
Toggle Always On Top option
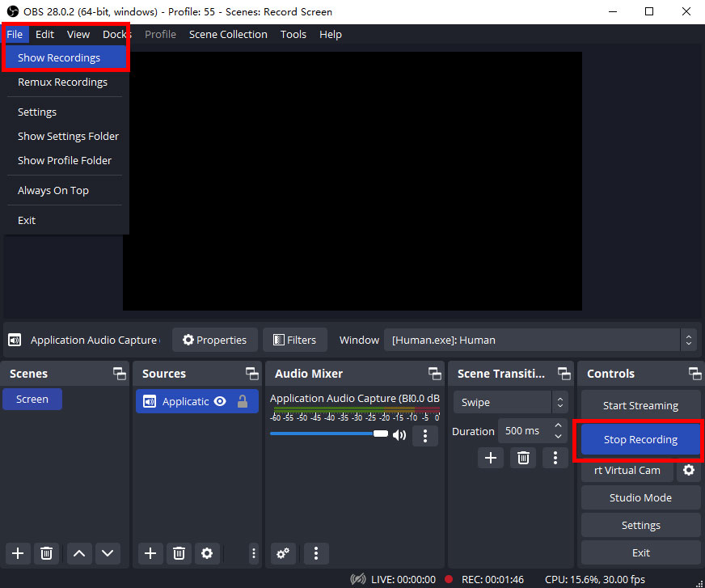pos(53,190)
